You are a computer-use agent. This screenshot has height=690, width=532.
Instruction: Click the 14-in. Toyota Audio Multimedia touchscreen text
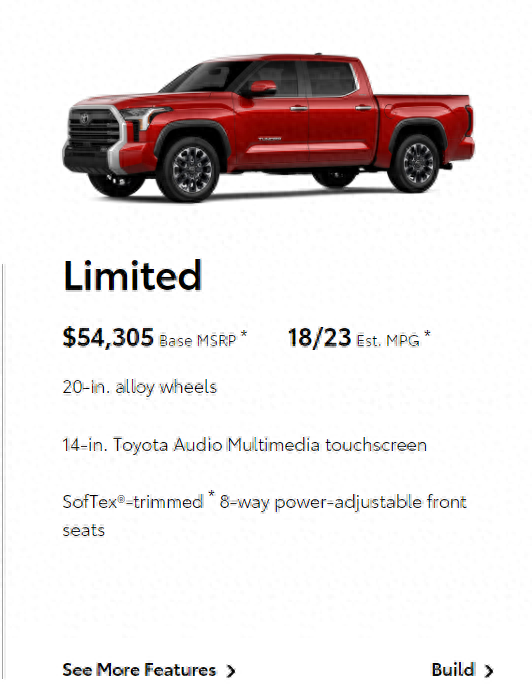tap(245, 445)
